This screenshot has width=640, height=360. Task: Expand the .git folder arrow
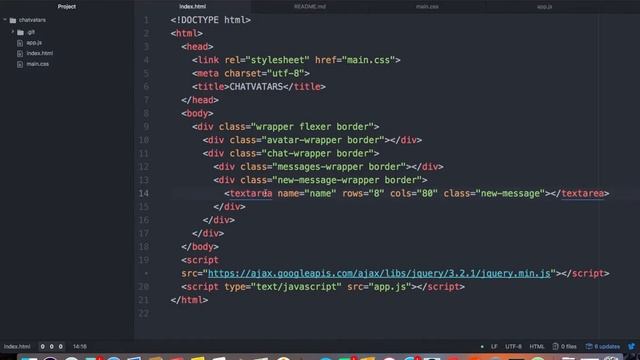tap(13, 32)
